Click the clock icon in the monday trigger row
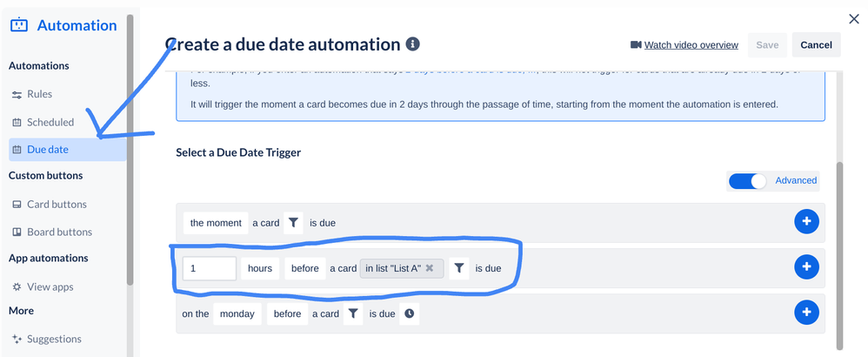Screen dimensions: 868x357 click(x=409, y=313)
